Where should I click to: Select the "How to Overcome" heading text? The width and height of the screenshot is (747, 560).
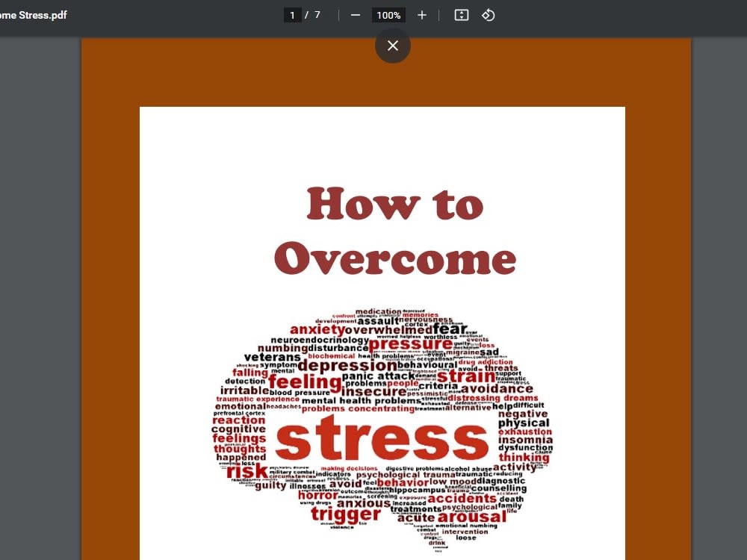(x=394, y=231)
